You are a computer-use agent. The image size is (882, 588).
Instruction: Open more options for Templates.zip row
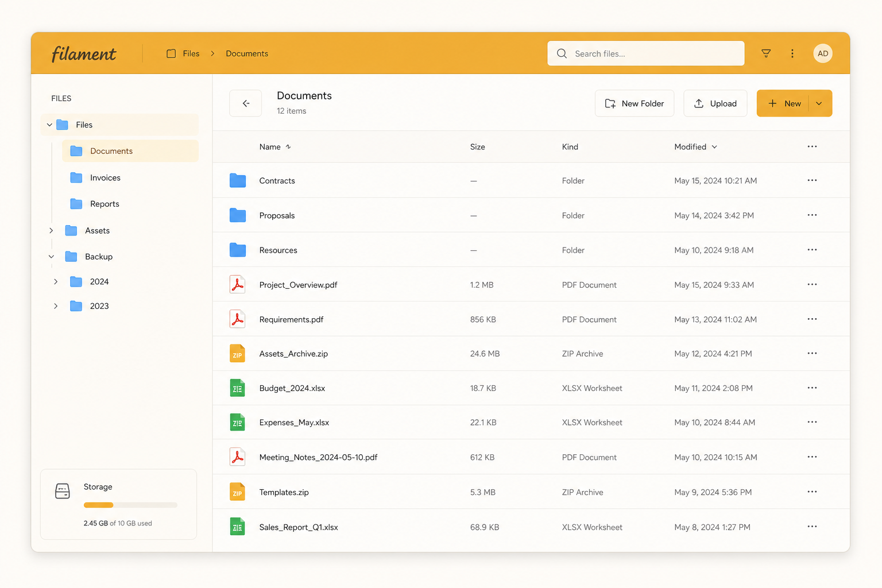point(812,492)
